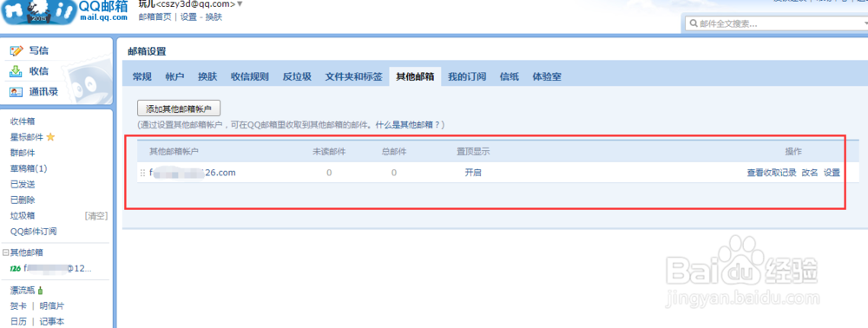Switch to the 常规 tab

(x=141, y=77)
